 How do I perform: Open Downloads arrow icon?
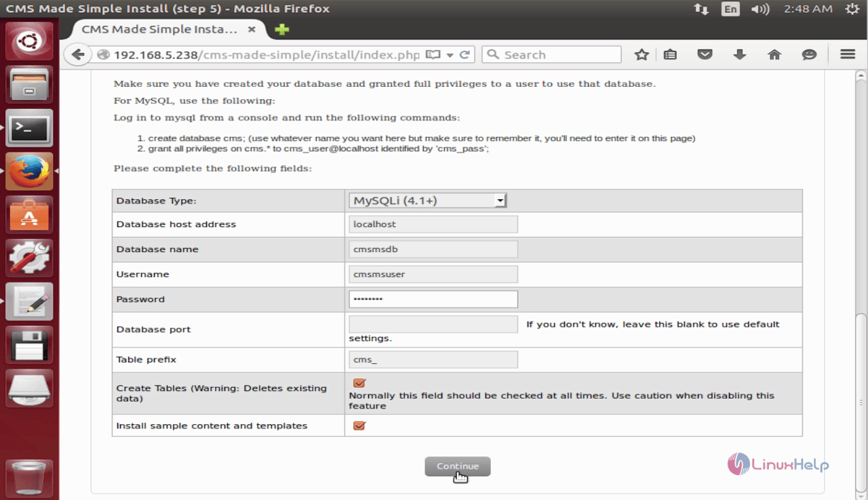740,55
